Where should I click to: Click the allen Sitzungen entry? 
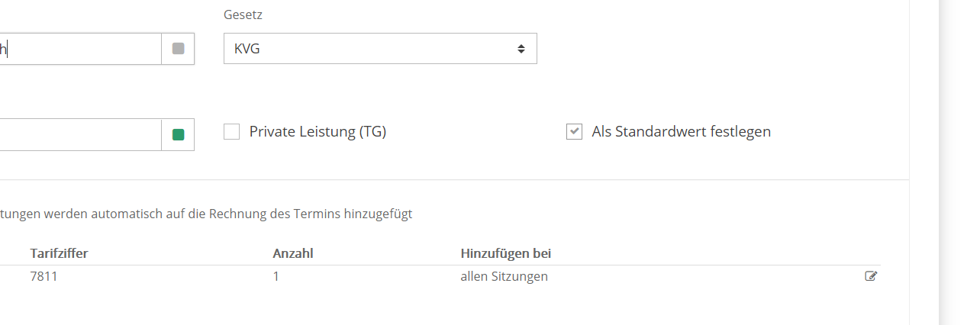505,276
